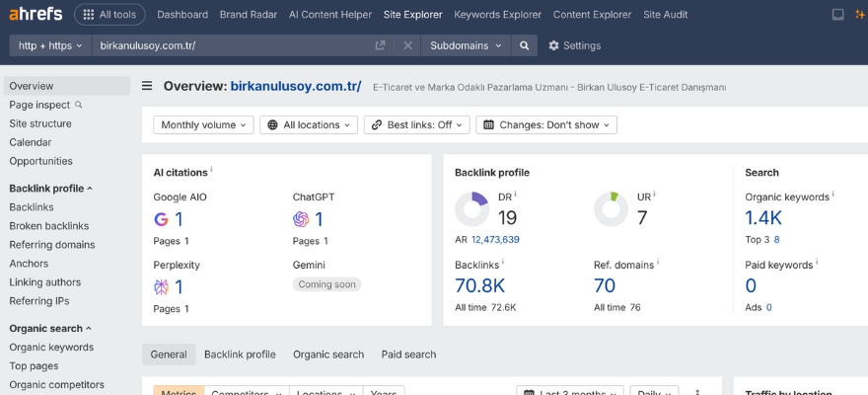Open Referring domains in sidebar
The width and height of the screenshot is (868, 395).
point(52,245)
